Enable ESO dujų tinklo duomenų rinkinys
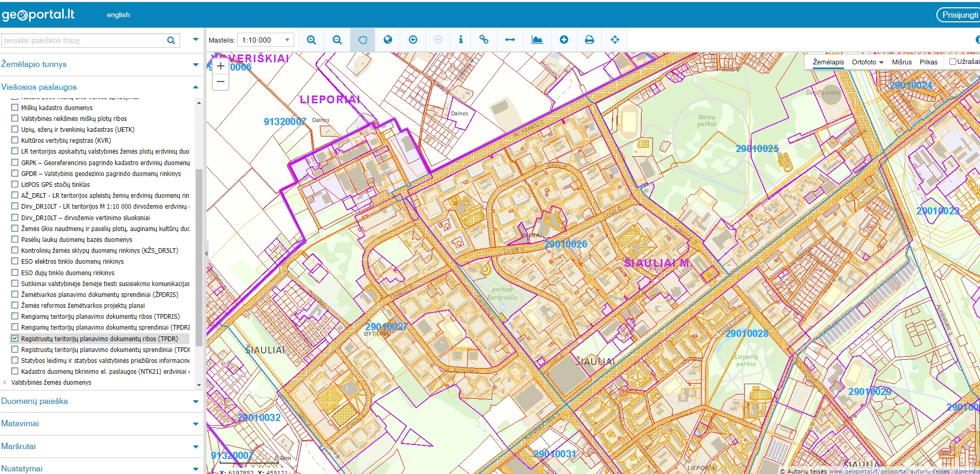Screen dimensions: 980x474 click(x=15, y=273)
